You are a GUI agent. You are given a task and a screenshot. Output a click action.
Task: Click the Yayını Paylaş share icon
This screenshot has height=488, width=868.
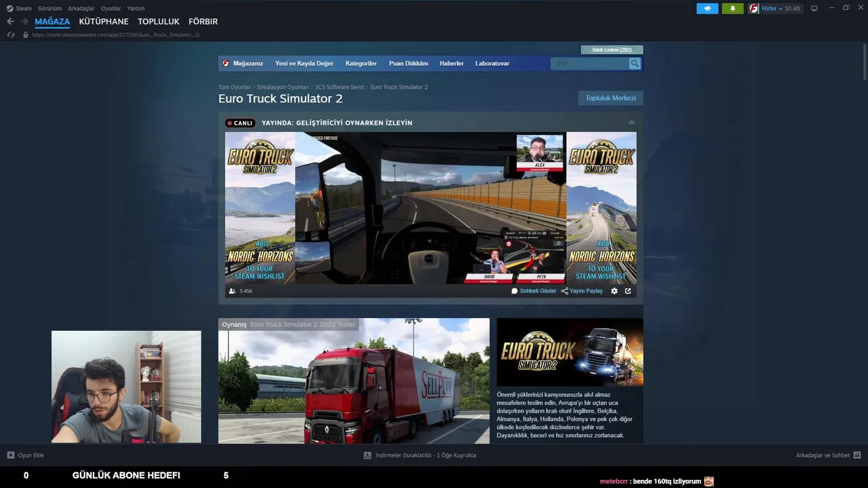pyautogui.click(x=564, y=291)
